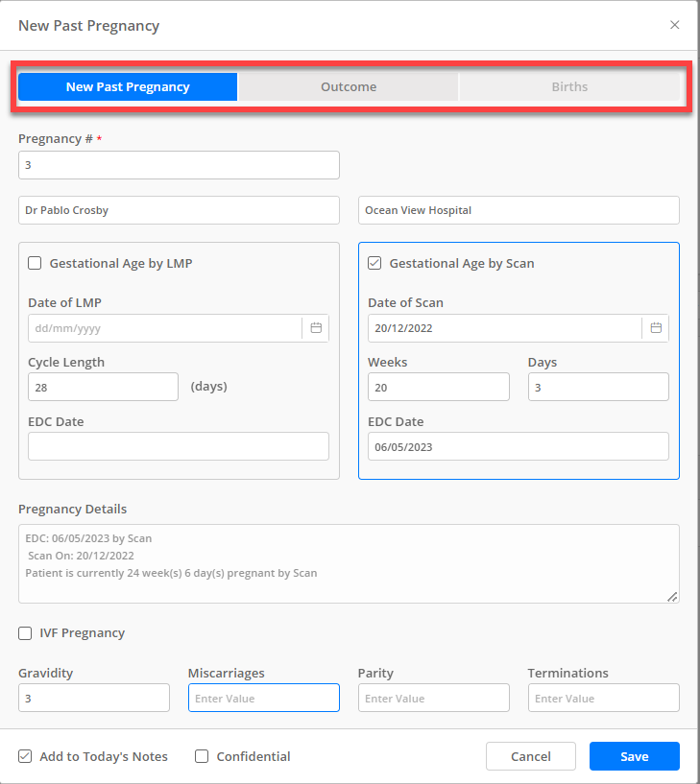Select the Miscarriages entry field
Viewport: 700px width, 784px height.
coord(263,698)
